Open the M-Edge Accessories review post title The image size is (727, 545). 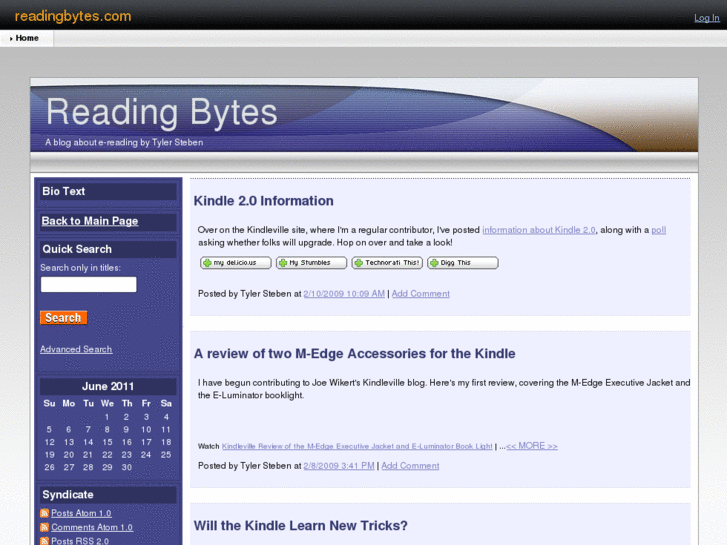pyautogui.click(x=354, y=353)
